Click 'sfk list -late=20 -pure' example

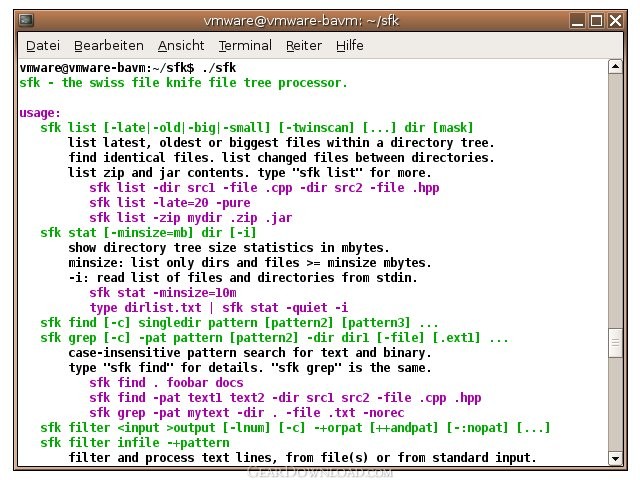click(170, 203)
